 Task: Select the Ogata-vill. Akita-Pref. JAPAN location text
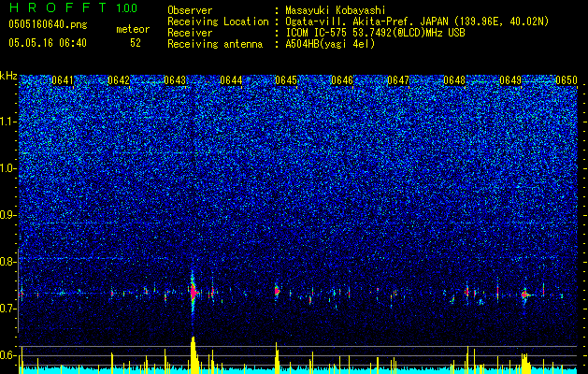[x=417, y=22]
